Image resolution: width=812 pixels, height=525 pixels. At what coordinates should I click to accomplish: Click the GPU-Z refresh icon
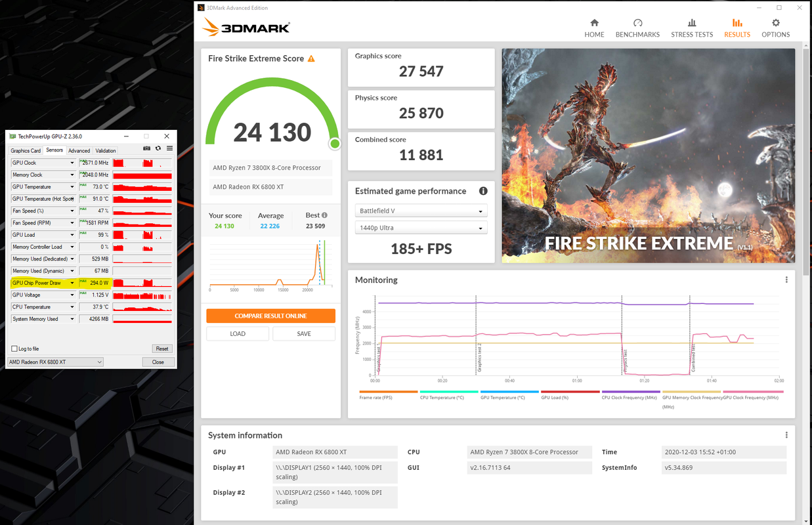click(x=158, y=149)
